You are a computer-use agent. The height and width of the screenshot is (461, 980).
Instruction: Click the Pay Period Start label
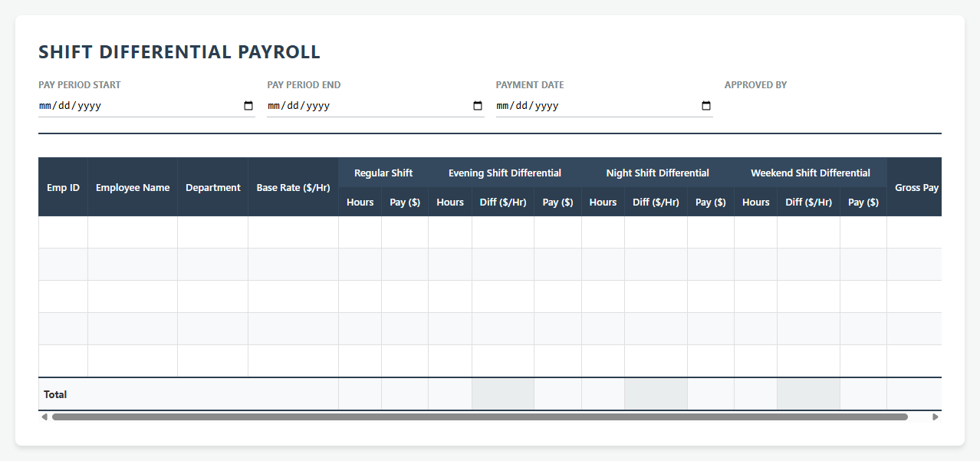pos(80,84)
